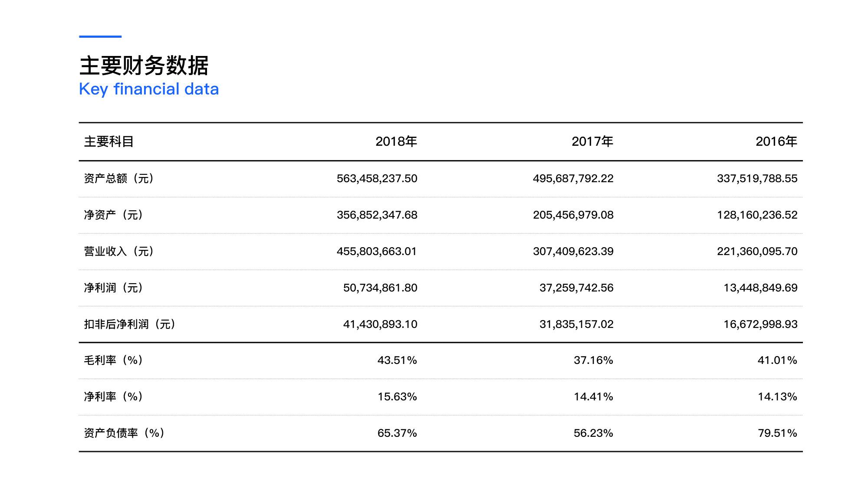Select the 2017年 column header
Image resolution: width=868 pixels, height=488 pixels.
click(x=592, y=141)
